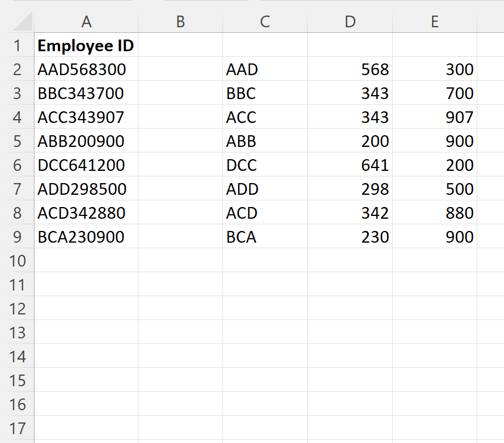
Task: Select column C header
Action: point(265,22)
